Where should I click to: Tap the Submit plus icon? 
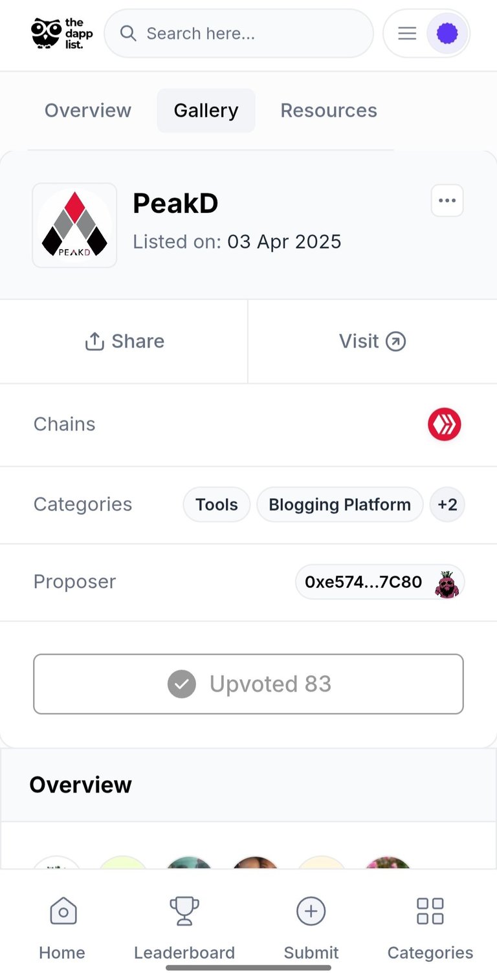tap(311, 911)
